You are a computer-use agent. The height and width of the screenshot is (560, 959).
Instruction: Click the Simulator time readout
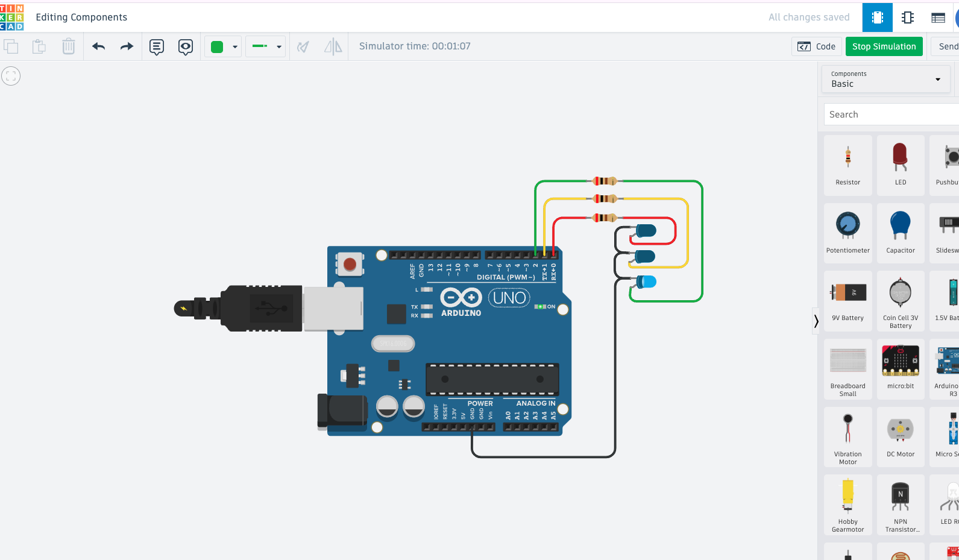click(415, 46)
